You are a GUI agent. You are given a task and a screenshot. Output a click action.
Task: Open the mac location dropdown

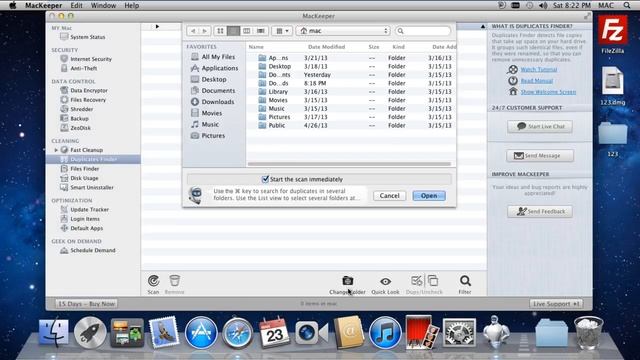343,31
